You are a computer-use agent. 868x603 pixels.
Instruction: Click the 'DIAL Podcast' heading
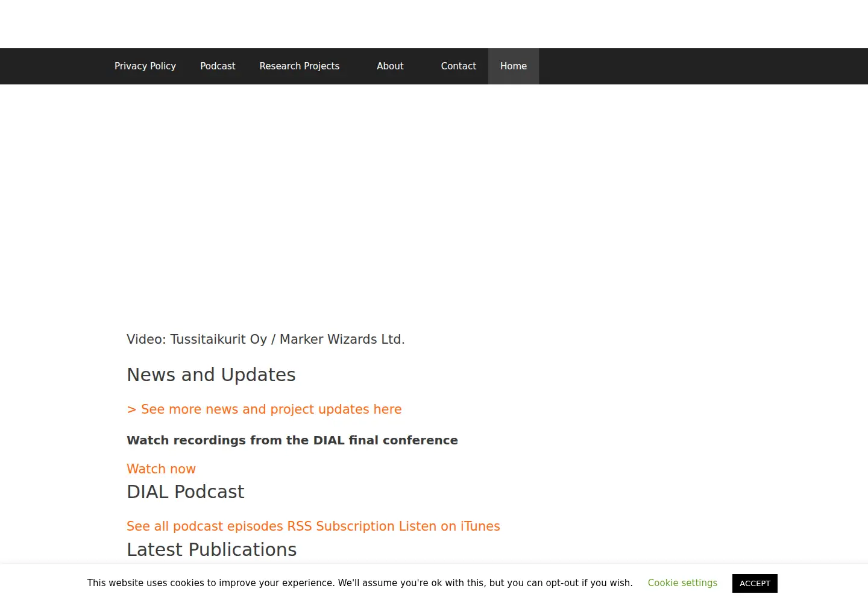[186, 492]
